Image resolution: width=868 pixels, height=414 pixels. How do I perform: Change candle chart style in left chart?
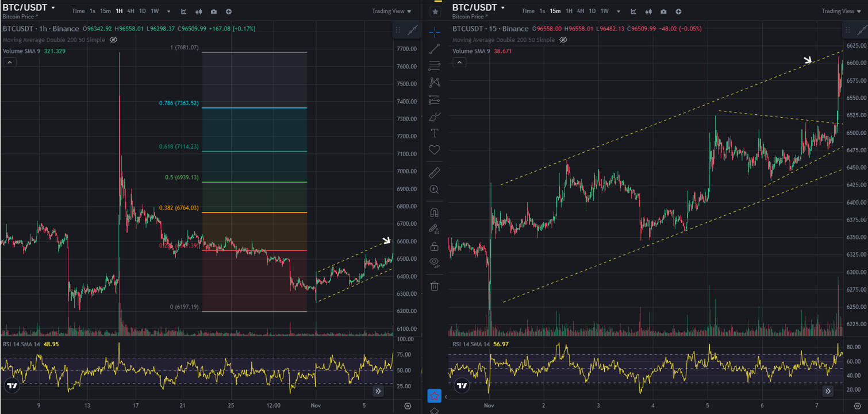[x=199, y=11]
